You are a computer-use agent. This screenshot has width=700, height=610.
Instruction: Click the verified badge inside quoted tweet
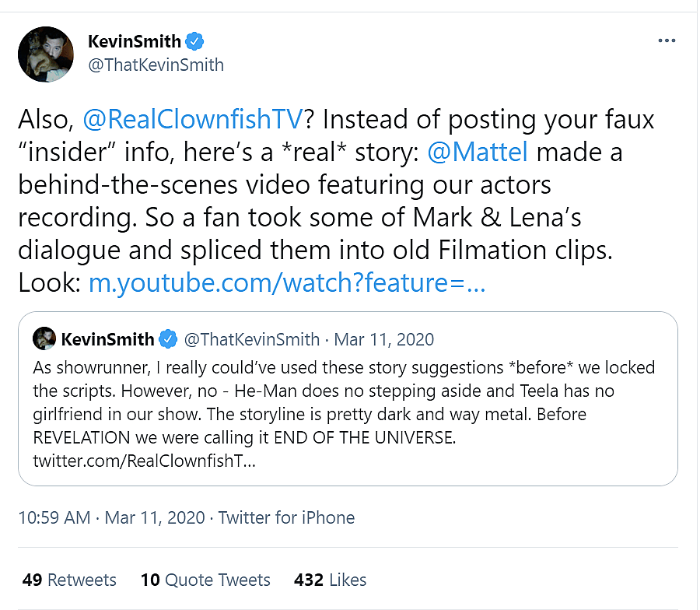pos(167,339)
